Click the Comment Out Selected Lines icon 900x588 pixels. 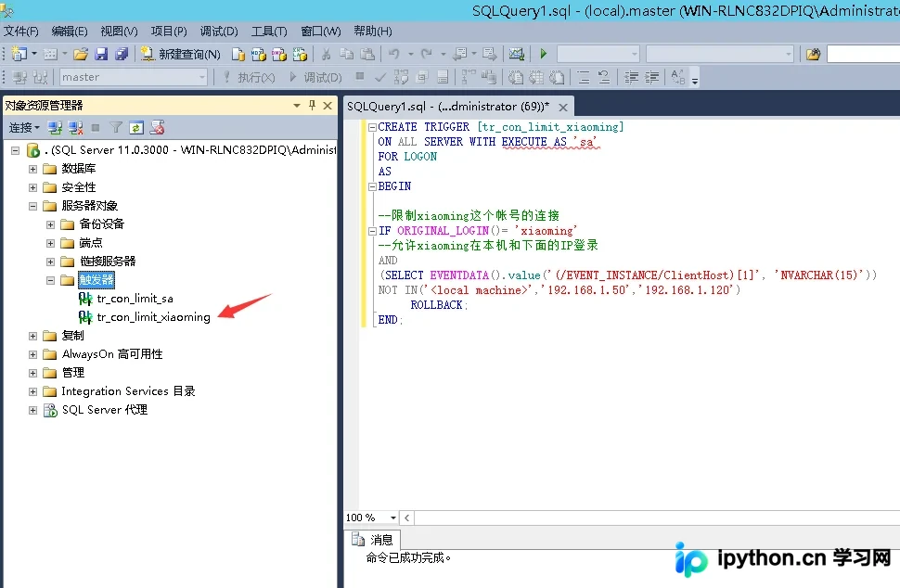(584, 77)
